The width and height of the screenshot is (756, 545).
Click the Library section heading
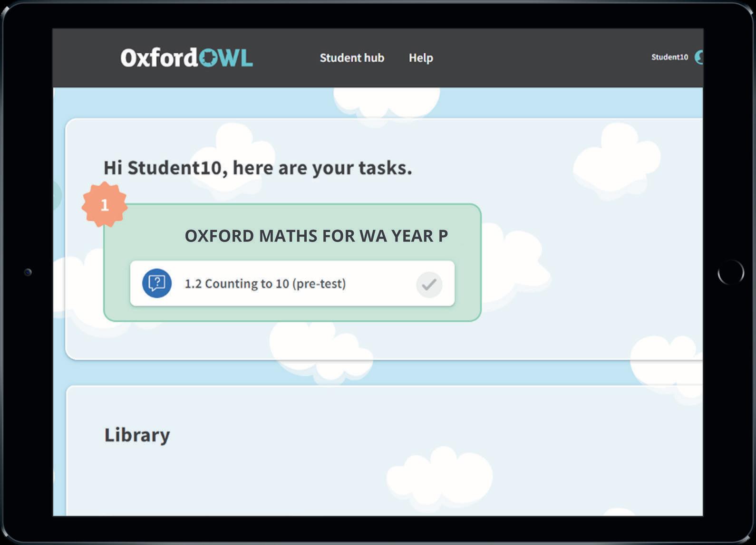click(x=137, y=435)
